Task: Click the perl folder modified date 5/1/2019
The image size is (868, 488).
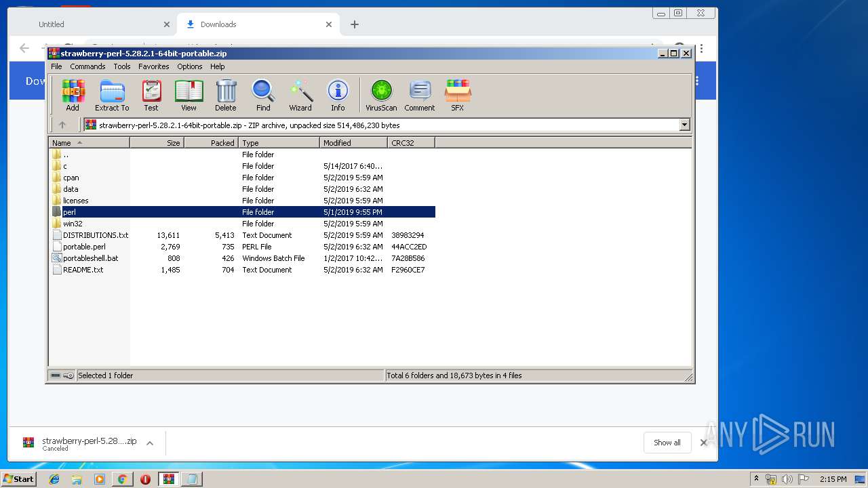Action: 353,212
